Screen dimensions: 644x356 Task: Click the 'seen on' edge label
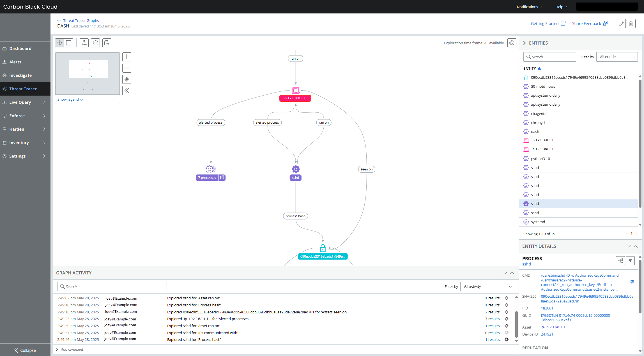click(x=367, y=169)
